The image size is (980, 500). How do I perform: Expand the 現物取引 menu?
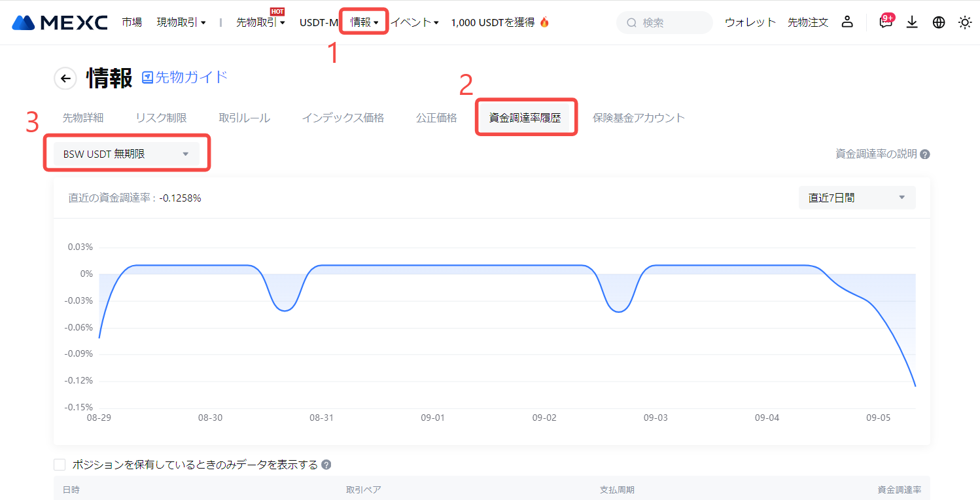(181, 22)
